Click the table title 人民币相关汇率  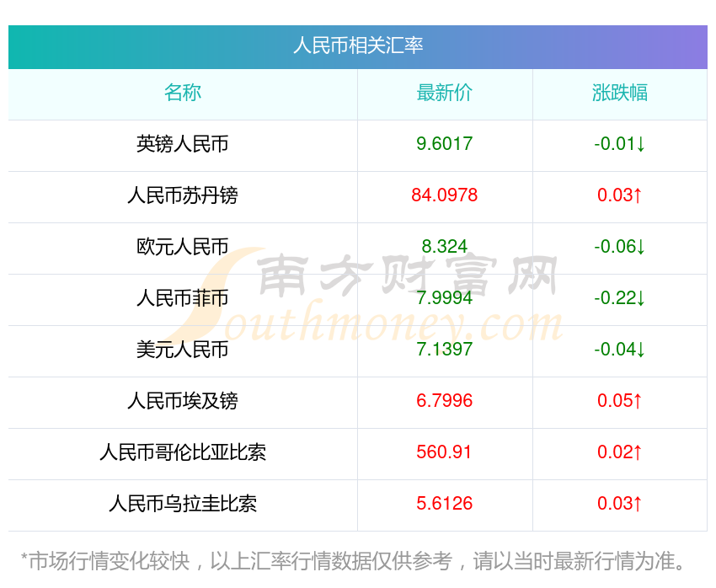358,45
